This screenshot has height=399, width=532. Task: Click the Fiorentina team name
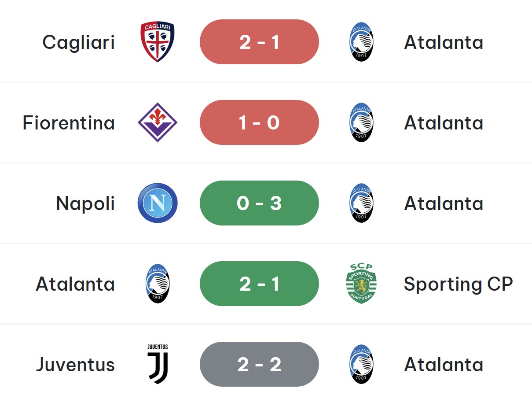pos(69,123)
